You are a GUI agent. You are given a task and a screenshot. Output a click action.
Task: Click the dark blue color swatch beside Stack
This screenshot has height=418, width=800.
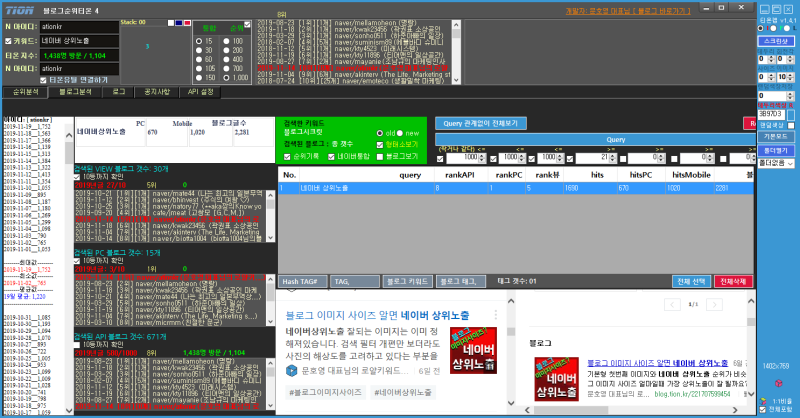(179, 23)
